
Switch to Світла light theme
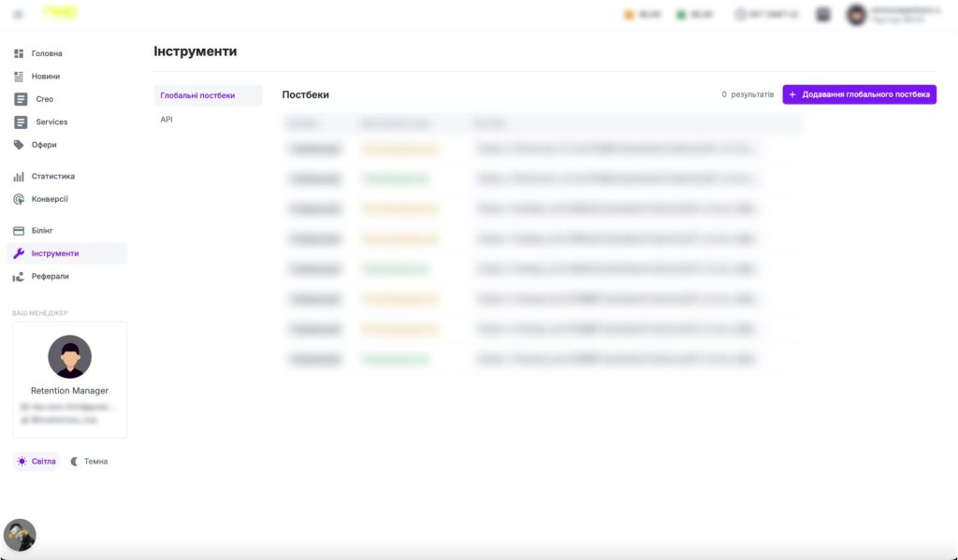coord(36,461)
